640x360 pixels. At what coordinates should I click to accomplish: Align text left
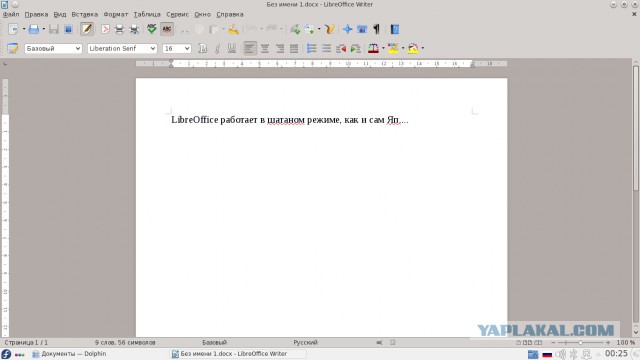point(250,48)
